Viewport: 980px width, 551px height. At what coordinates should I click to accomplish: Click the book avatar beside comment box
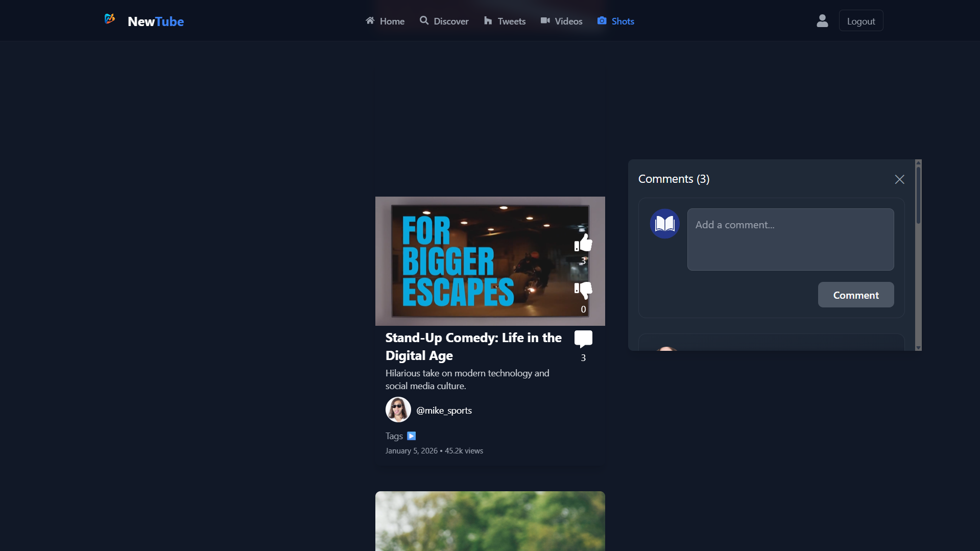pyautogui.click(x=664, y=224)
